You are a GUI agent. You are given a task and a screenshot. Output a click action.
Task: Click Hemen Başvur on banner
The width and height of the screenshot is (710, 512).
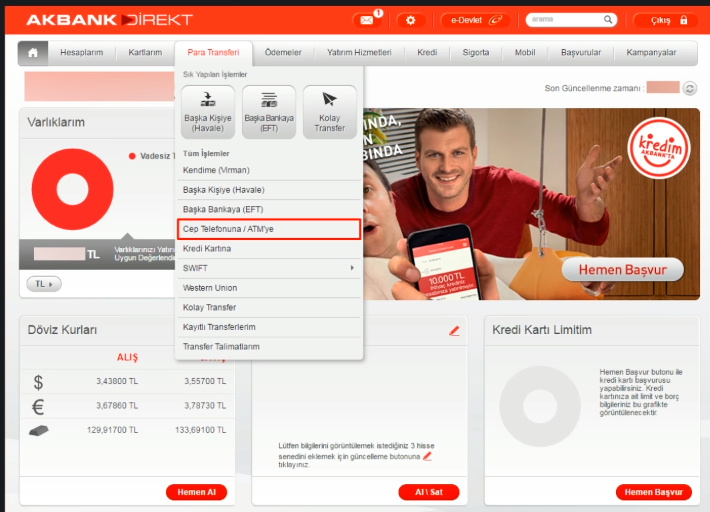pos(623,270)
